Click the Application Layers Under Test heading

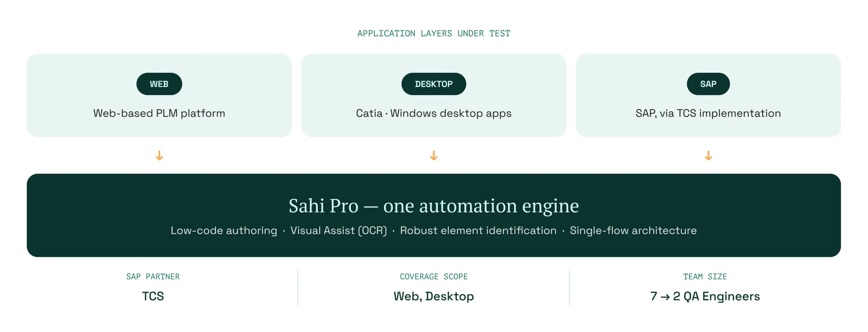(x=434, y=33)
